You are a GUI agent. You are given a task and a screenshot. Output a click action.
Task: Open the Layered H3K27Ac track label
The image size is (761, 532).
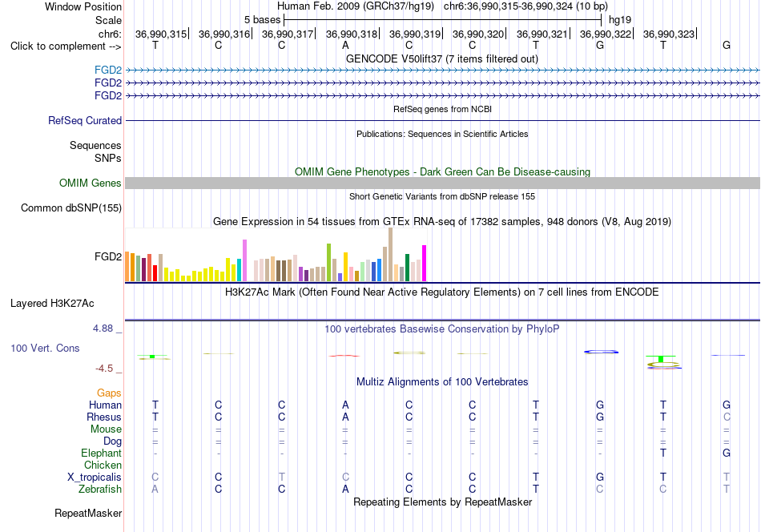point(52,304)
